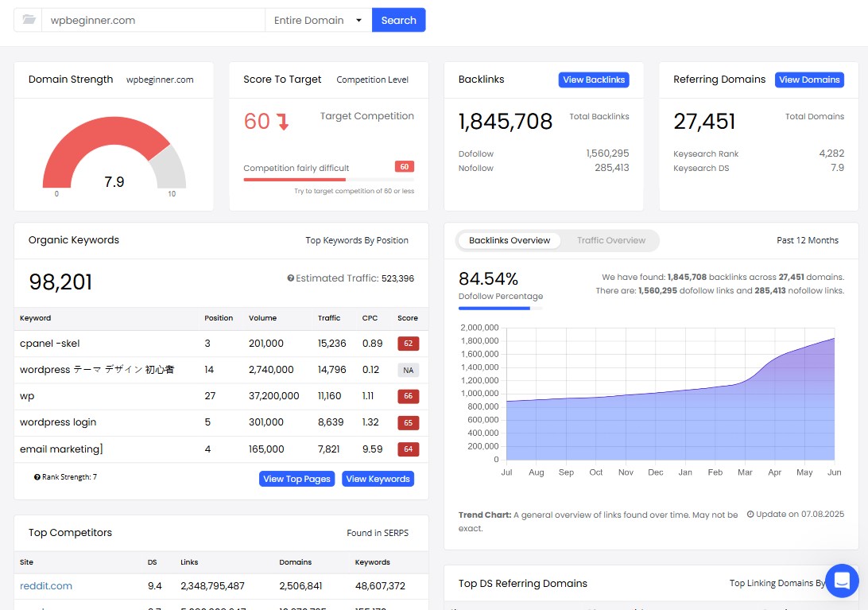The width and height of the screenshot is (868, 610).
Task: Click the score badge 64 for email marketing
Action: pos(408,449)
